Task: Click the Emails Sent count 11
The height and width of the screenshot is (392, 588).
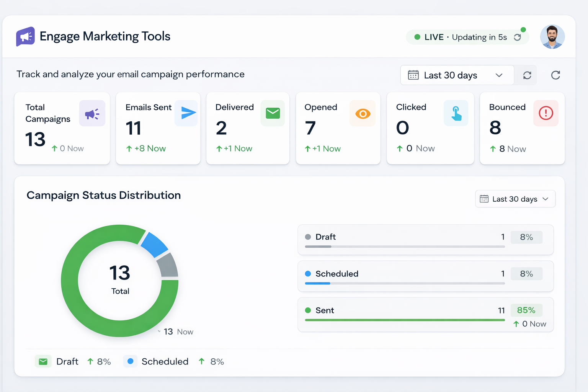Action: (x=134, y=128)
